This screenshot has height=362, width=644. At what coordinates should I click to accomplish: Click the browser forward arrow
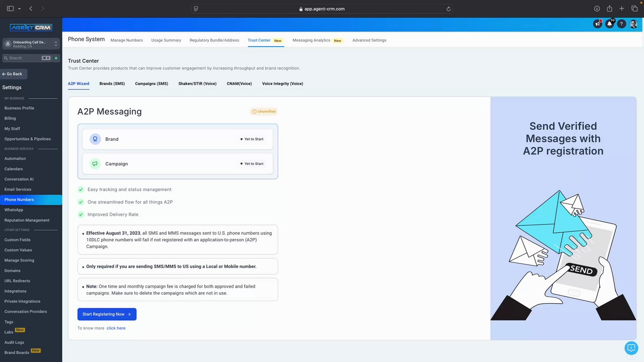pos(43,9)
